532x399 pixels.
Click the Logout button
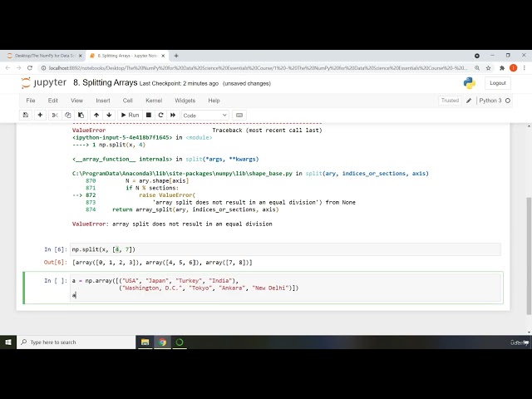click(498, 83)
